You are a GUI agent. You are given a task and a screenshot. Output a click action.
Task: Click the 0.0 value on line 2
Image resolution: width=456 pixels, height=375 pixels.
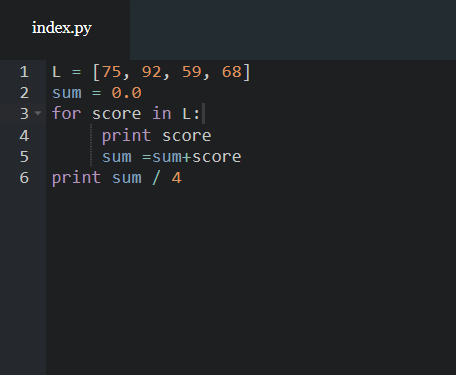(127, 93)
